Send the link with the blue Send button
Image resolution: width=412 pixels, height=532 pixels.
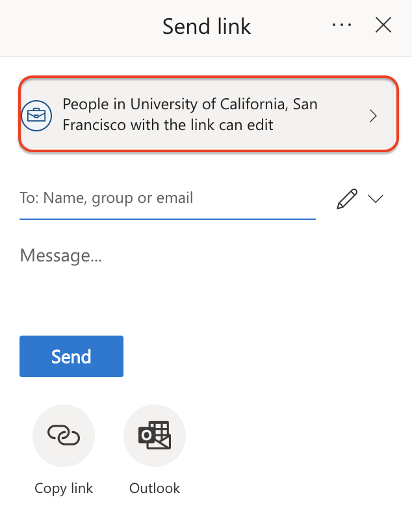coord(71,356)
